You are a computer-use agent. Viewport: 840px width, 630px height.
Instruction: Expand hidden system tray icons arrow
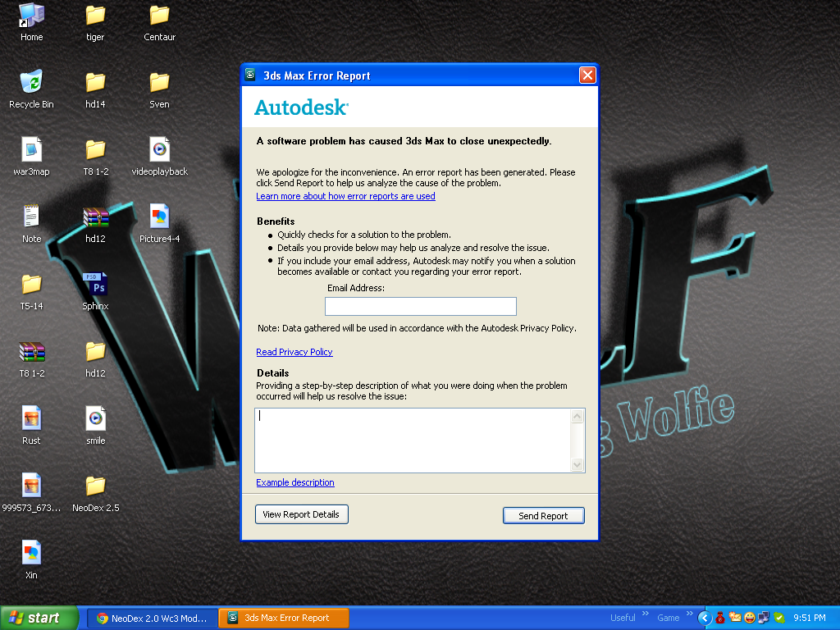click(705, 618)
